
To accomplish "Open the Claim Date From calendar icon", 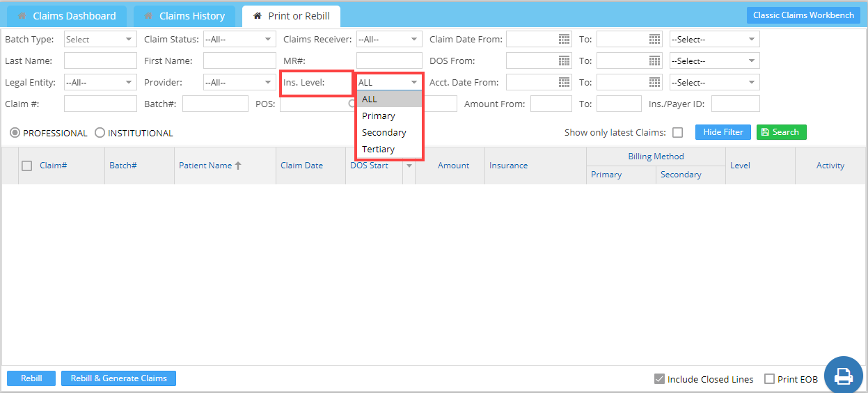I will click(x=564, y=40).
